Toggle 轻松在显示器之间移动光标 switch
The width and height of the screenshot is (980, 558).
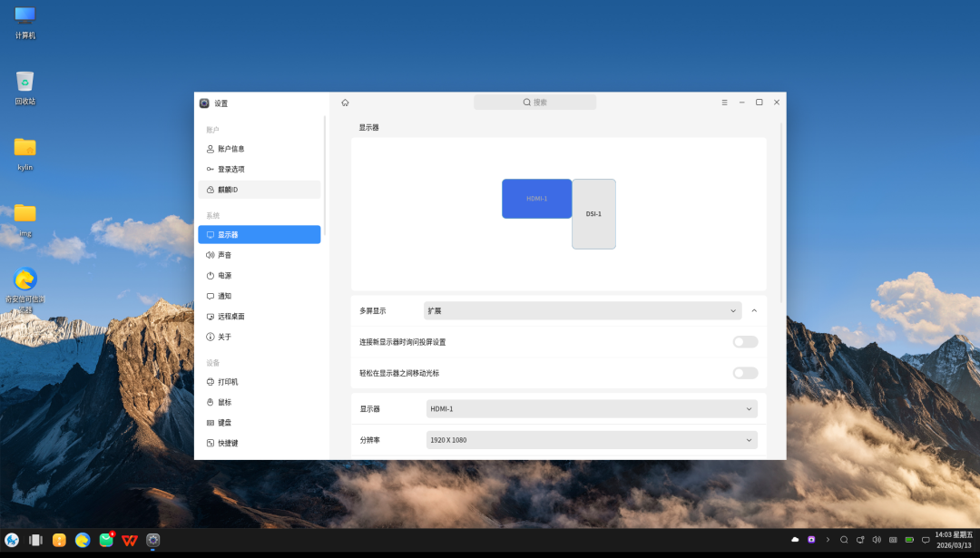click(x=746, y=373)
